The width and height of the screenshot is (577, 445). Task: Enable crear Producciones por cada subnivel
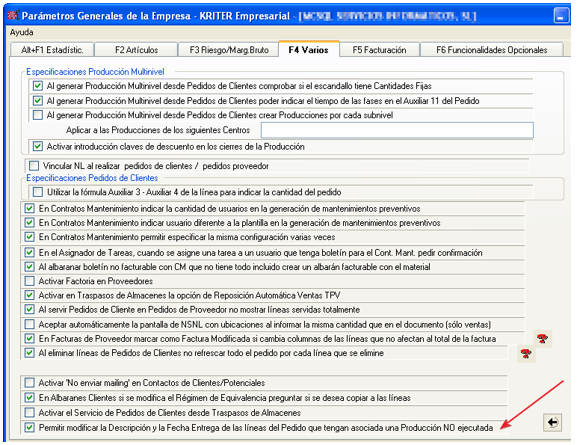(x=38, y=115)
